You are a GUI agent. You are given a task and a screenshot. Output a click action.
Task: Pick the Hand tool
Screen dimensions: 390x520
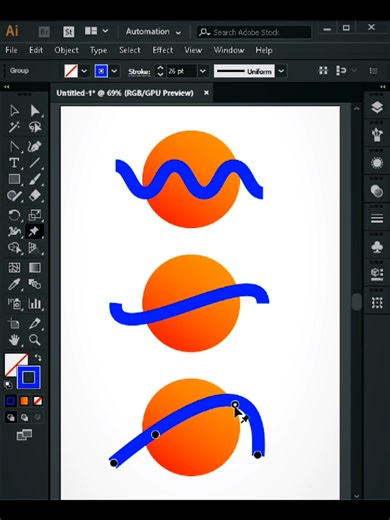(x=14, y=340)
